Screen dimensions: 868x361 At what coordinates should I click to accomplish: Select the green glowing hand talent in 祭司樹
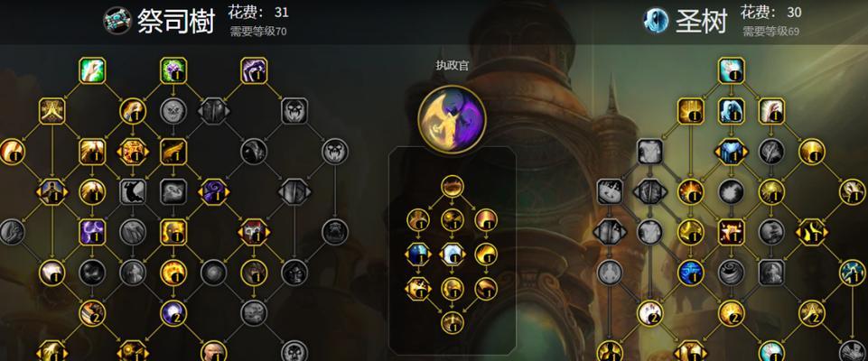point(92,70)
